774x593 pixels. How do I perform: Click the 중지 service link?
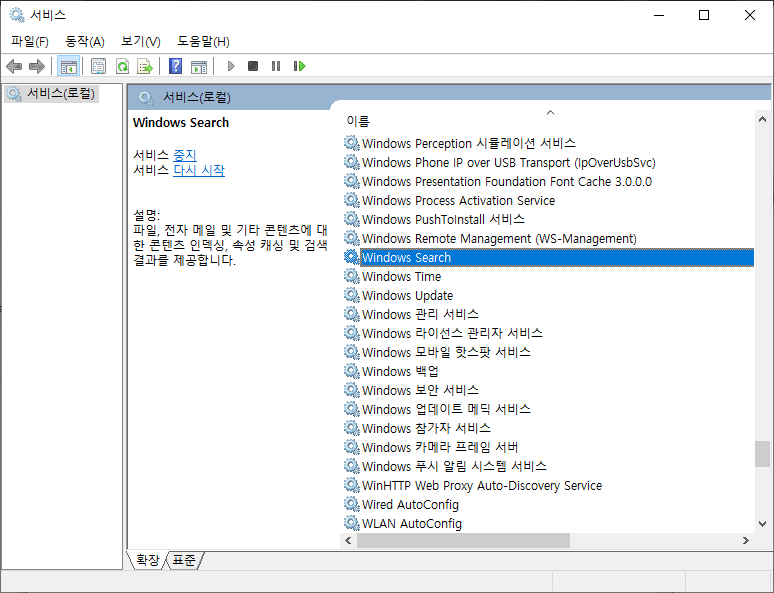click(x=185, y=155)
